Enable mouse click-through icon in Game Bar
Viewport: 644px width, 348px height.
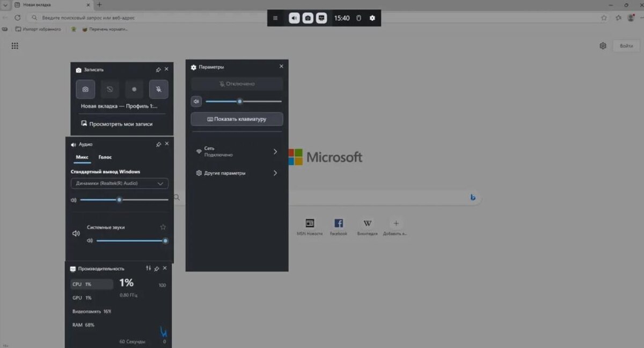[359, 18]
